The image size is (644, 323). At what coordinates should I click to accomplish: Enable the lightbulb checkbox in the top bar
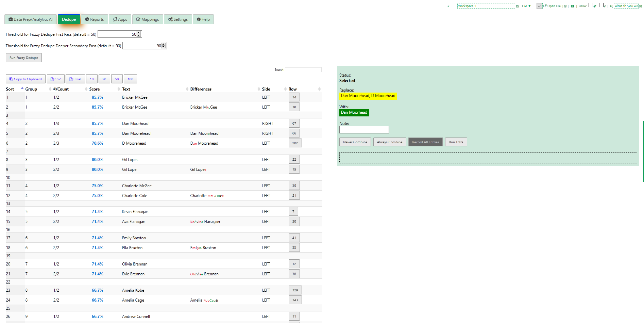pos(601,5)
